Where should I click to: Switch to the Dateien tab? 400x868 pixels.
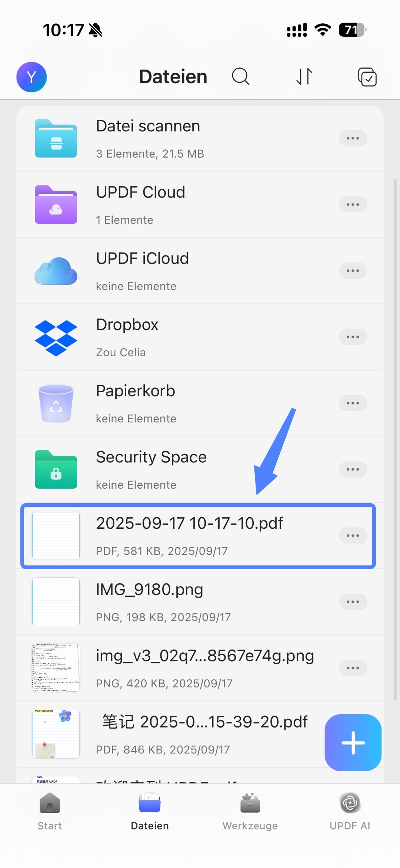(150, 811)
